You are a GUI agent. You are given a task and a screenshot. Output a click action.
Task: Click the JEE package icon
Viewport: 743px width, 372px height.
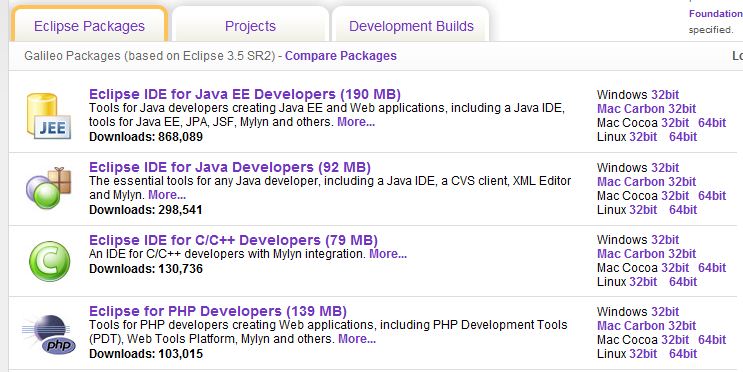pyautogui.click(x=48, y=116)
